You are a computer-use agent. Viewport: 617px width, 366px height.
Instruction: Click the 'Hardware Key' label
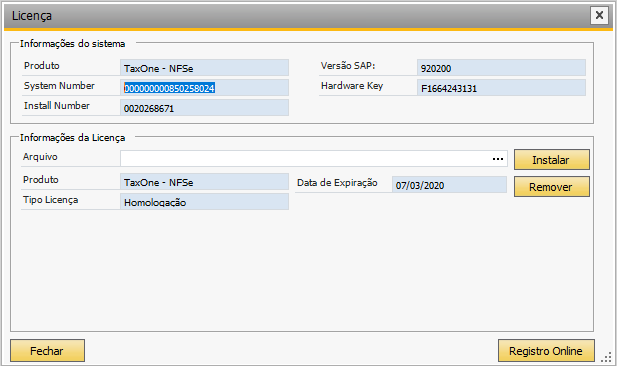[352, 86]
